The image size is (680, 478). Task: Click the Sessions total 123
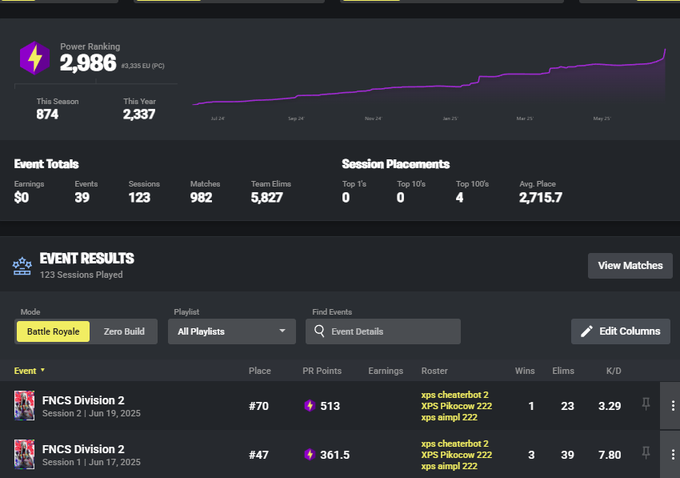click(139, 197)
